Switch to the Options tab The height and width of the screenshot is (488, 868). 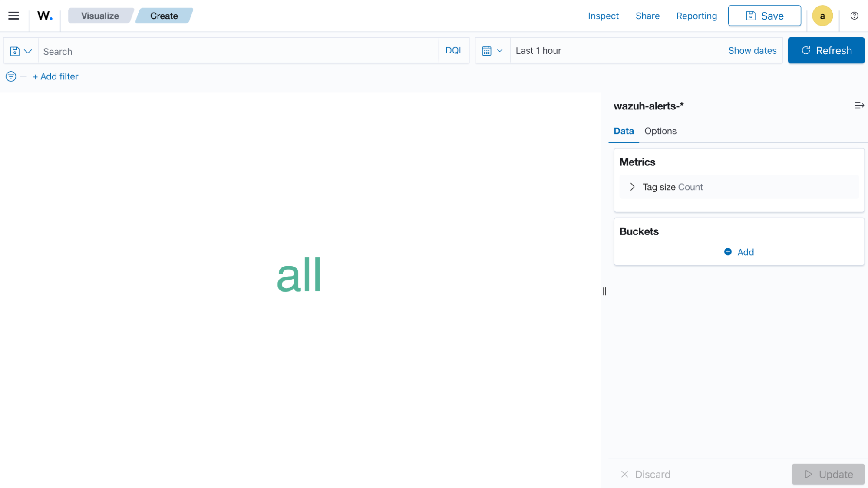point(660,131)
